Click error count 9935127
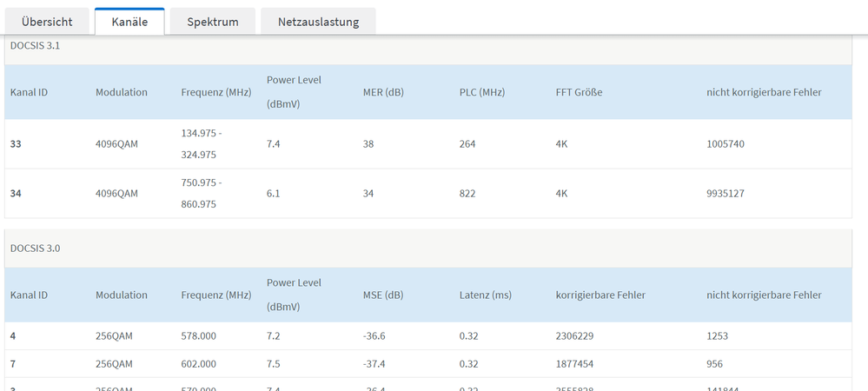 [x=726, y=194]
